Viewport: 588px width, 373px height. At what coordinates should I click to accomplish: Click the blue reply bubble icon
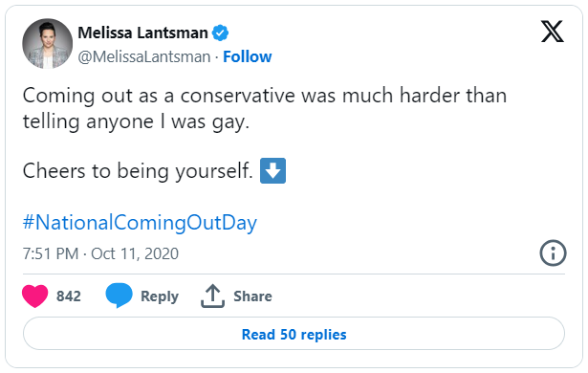click(119, 296)
